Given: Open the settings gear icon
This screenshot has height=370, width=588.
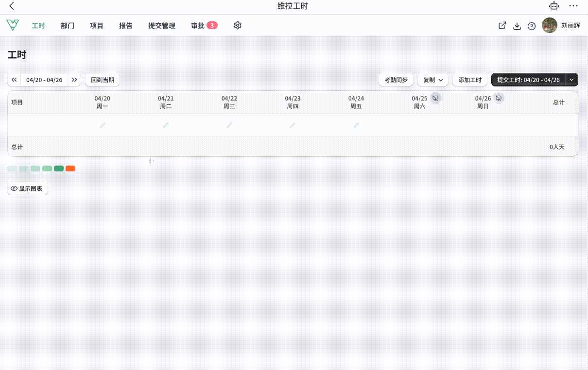Looking at the screenshot, I should point(238,26).
